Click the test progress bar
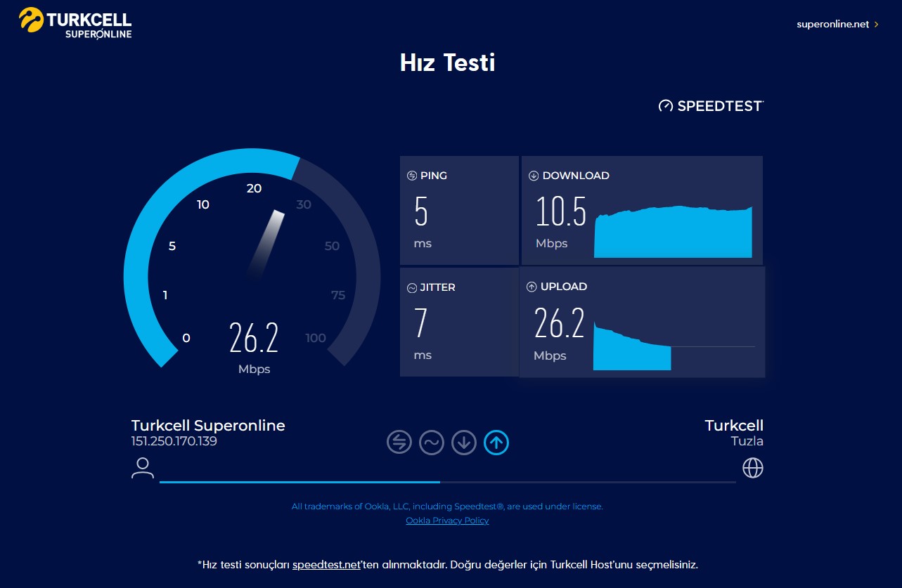This screenshot has width=902, height=588. click(x=447, y=482)
